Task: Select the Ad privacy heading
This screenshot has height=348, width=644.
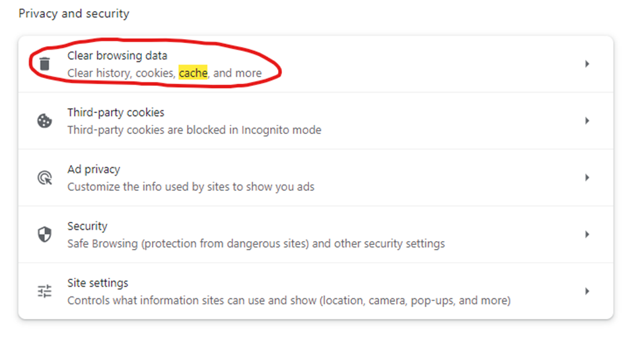Action: coord(94,170)
